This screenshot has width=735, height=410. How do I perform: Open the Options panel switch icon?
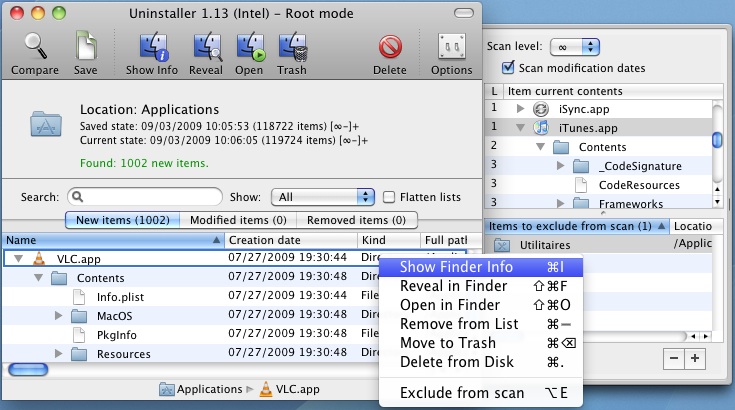click(452, 46)
